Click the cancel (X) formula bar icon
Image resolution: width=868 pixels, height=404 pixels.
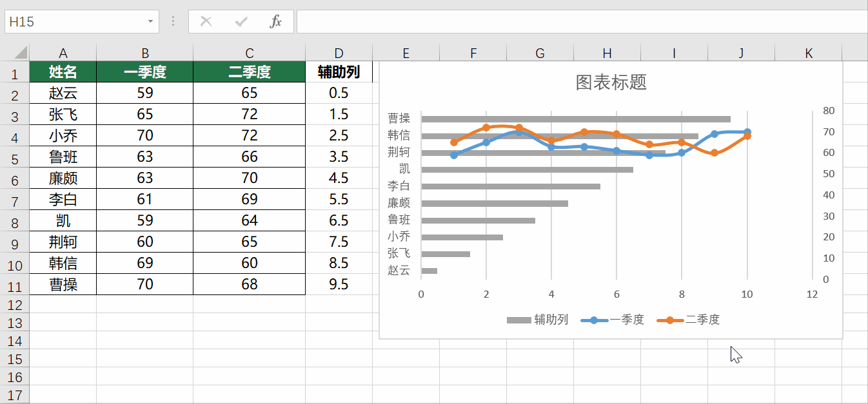pyautogui.click(x=206, y=21)
